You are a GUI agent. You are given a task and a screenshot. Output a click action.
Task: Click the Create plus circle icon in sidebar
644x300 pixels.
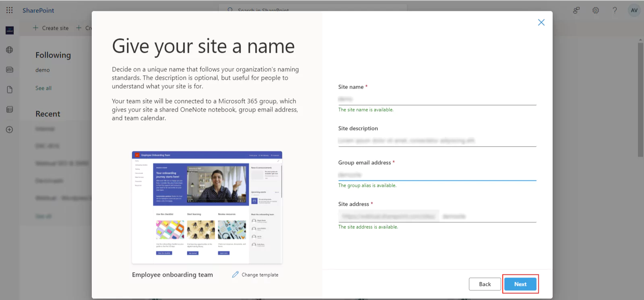pyautogui.click(x=10, y=130)
